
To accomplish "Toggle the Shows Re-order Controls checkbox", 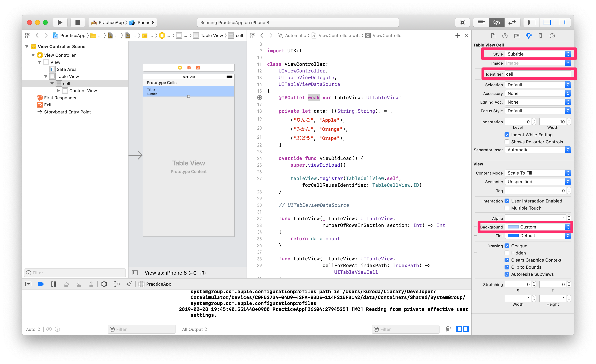I will [x=507, y=142].
